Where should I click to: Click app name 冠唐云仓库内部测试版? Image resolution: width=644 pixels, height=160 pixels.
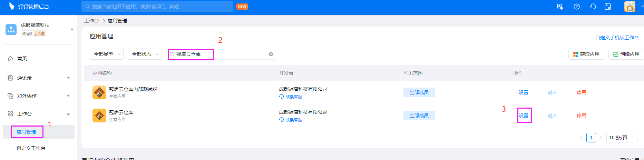[133, 89]
